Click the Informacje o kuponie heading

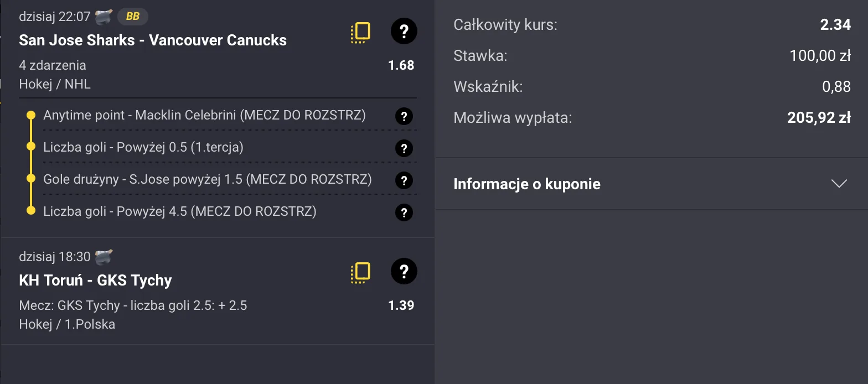pyautogui.click(x=526, y=184)
